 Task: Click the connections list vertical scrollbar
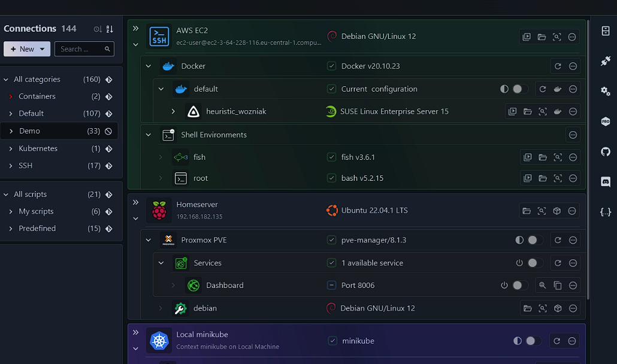pyautogui.click(x=588, y=159)
